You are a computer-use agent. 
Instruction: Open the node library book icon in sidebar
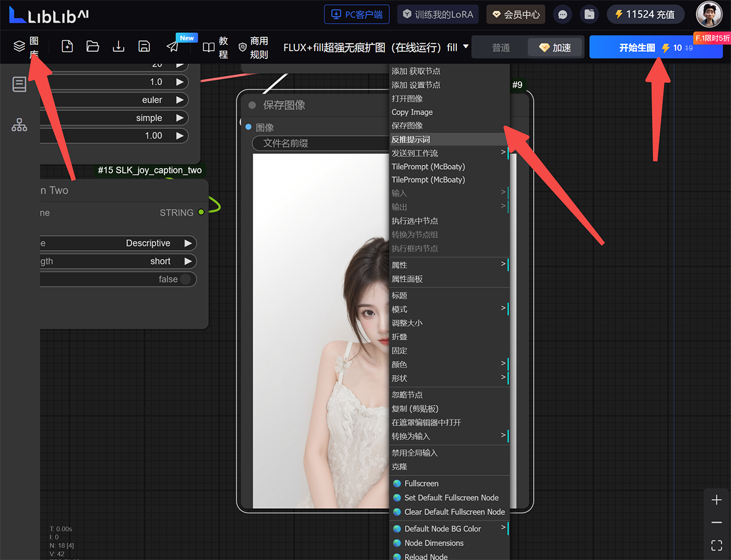tap(19, 85)
